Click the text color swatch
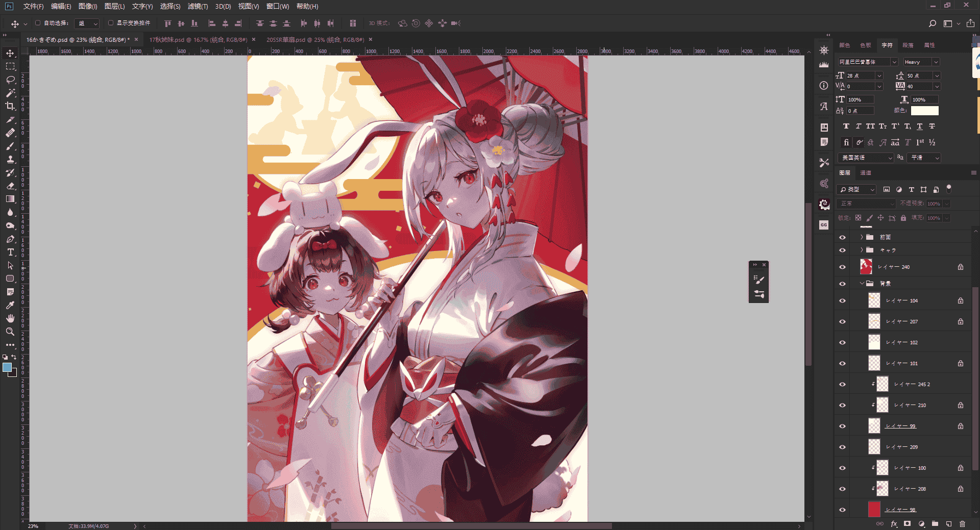980x530 pixels. [x=924, y=111]
